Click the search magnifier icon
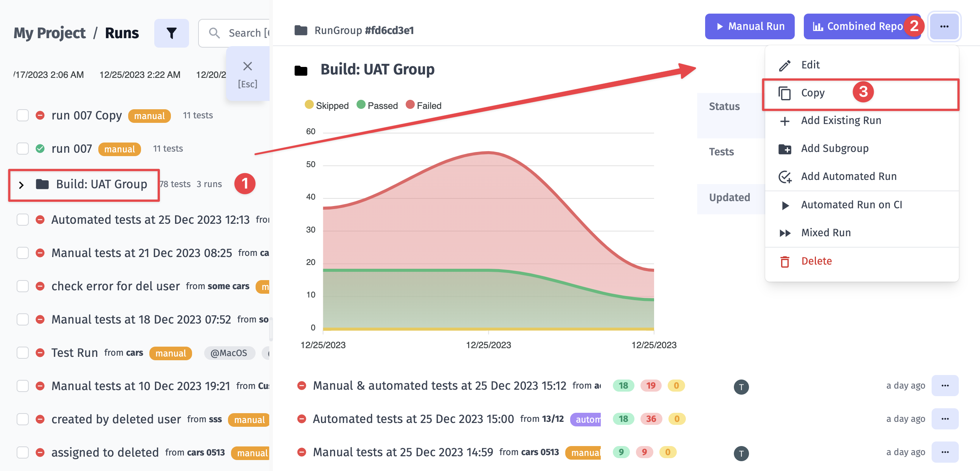This screenshot has width=980, height=471. [x=215, y=33]
